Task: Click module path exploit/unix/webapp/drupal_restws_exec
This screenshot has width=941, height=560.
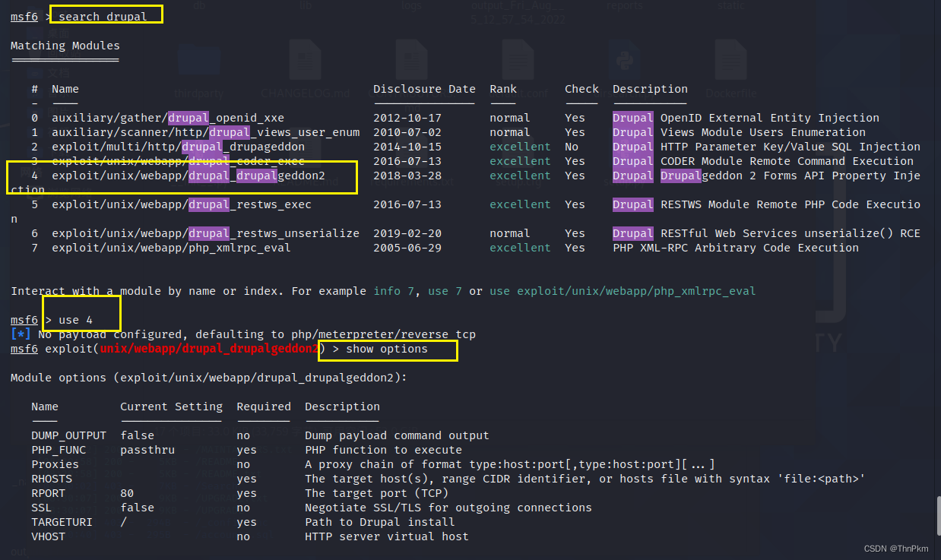Action: [182, 204]
